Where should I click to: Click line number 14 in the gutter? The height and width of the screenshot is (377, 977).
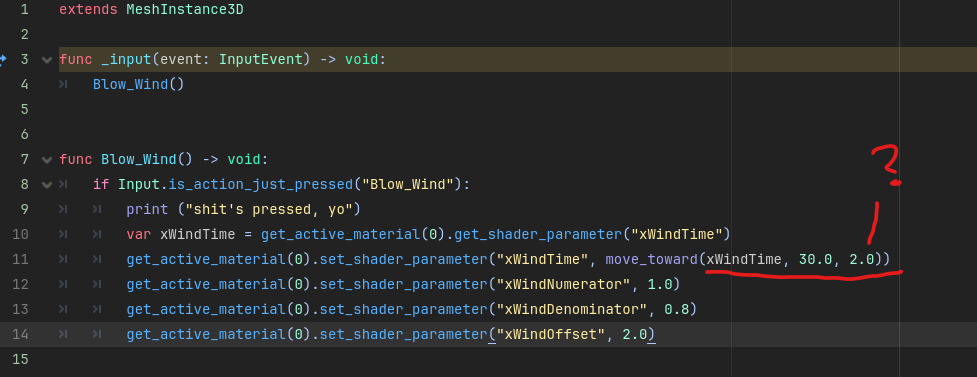coord(21,335)
